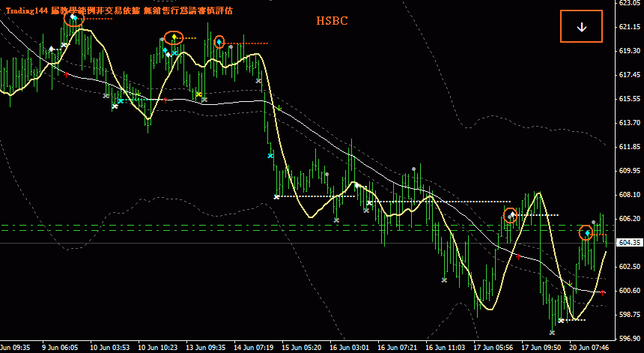Click the 16 Jun 07:21 time label
644x353 pixels.
pos(398,348)
